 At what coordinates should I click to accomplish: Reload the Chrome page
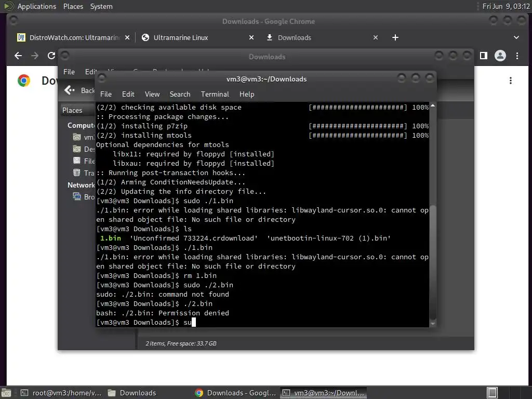pyautogui.click(x=51, y=56)
